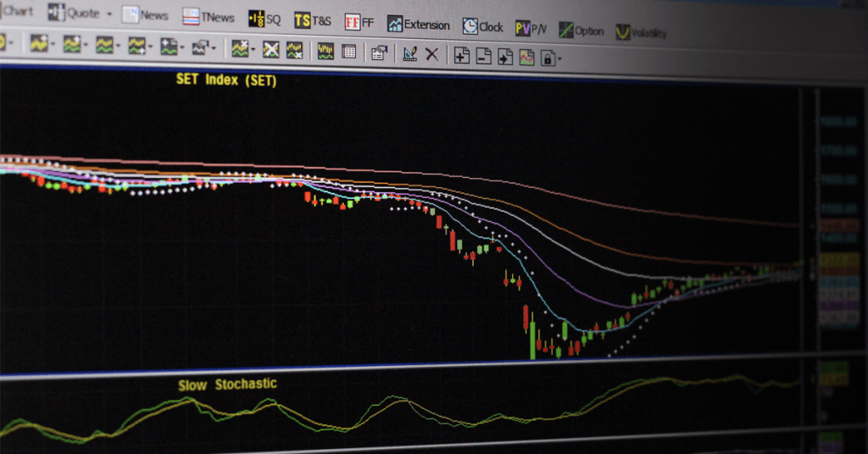Expand dropdown beside the grey chart paint icon
Image resolution: width=868 pixels, height=454 pixels.
coord(213,49)
